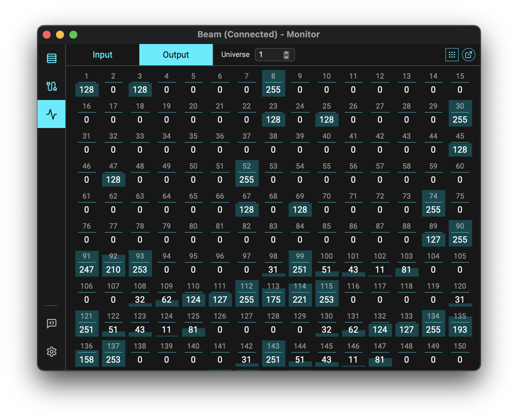518x420 pixels.
Task: Select channel 67 cell showing 128
Action: pos(247,203)
